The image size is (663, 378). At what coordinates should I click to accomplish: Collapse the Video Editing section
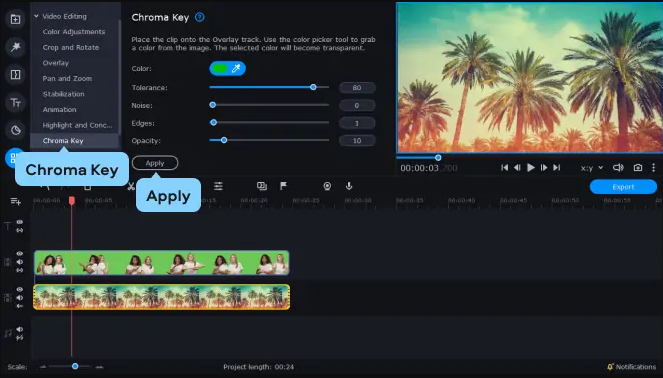(36, 16)
